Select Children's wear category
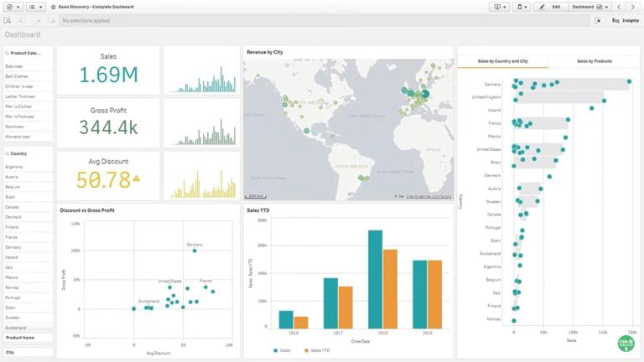 coord(28,86)
